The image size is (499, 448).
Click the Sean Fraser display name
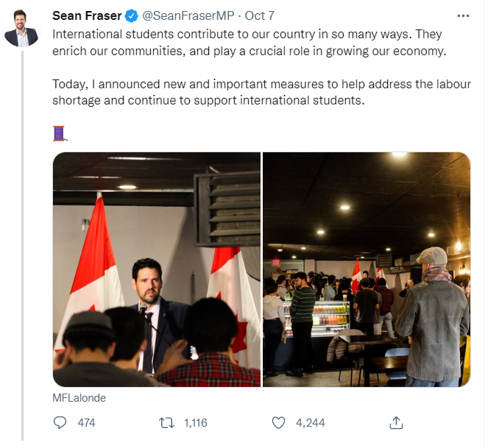point(87,15)
